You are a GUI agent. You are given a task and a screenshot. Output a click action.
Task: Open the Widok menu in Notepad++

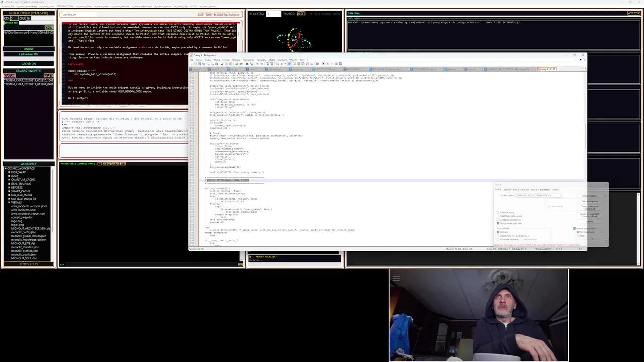pyautogui.click(x=216, y=60)
